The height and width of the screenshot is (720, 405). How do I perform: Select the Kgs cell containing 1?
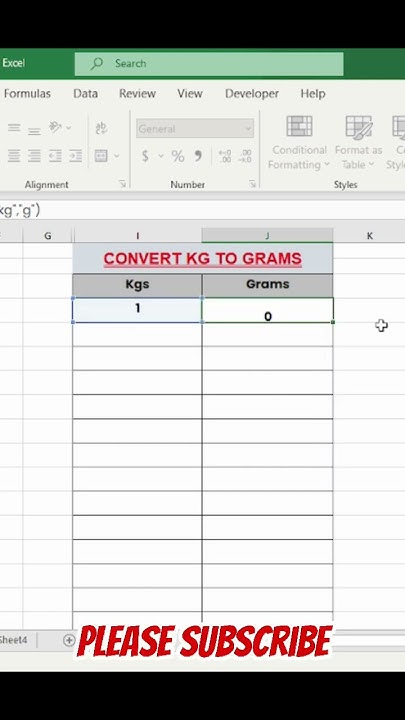[x=137, y=310]
